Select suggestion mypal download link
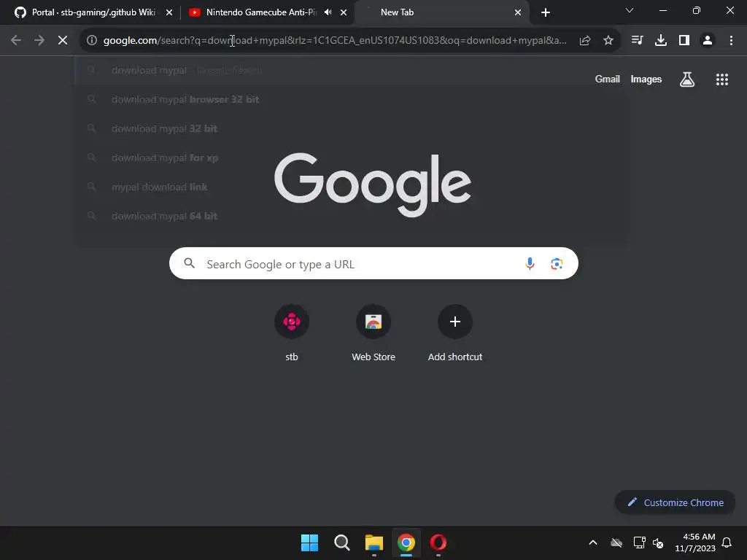 [351, 187]
